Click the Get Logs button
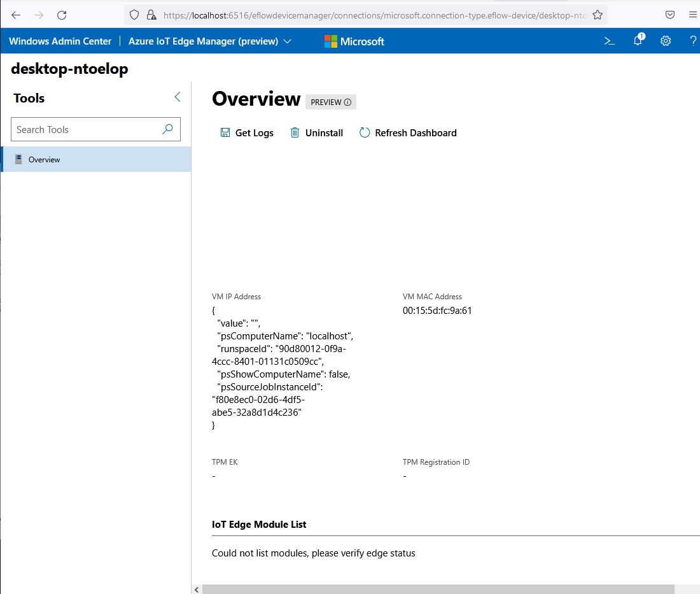 pos(254,132)
